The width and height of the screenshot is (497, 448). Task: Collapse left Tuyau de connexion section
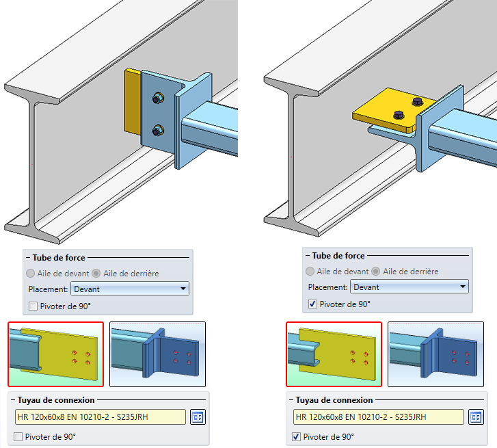13,400
